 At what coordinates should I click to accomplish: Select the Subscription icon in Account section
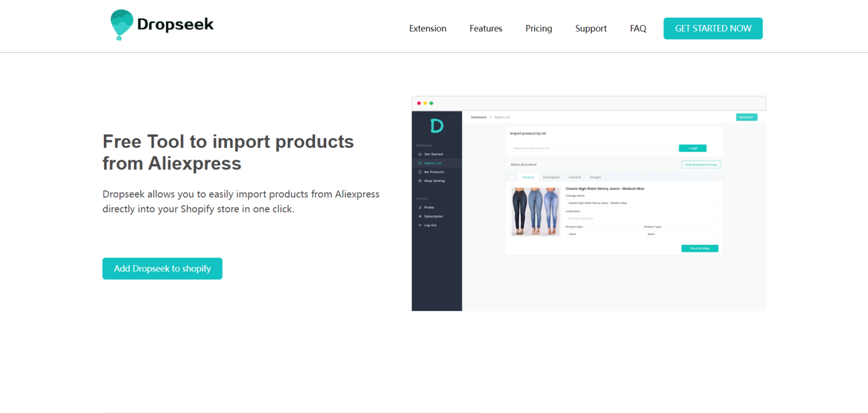[419, 216]
